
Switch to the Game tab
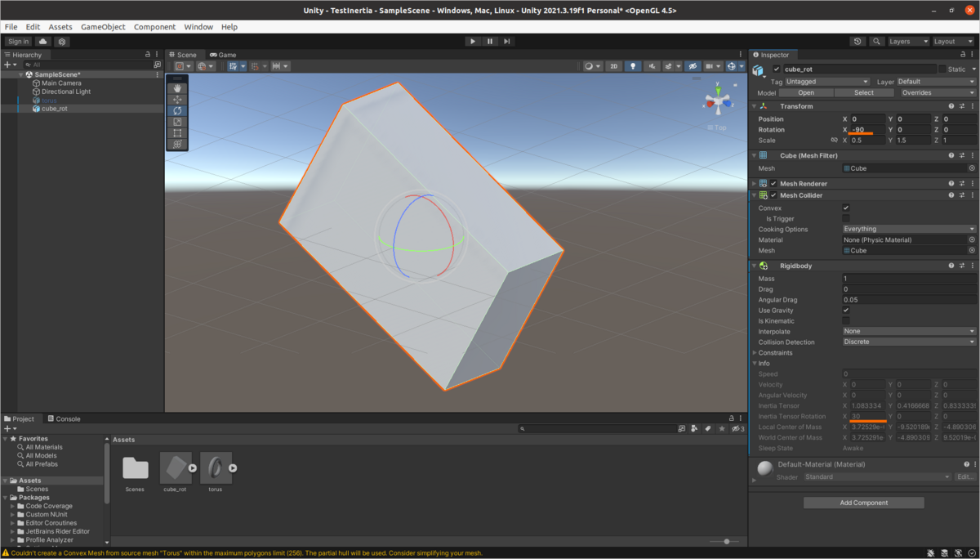(222, 55)
